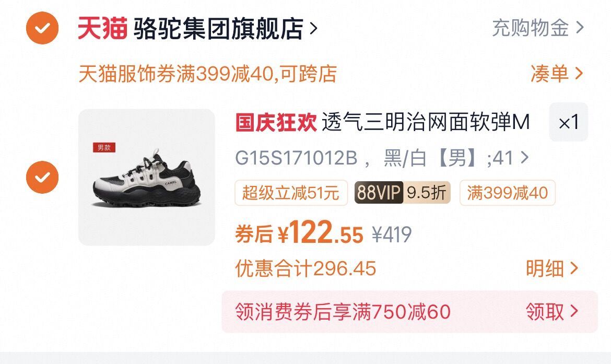611x364 pixels.
Task: Open the black-white shoe product thumbnail
Action: coord(147,178)
